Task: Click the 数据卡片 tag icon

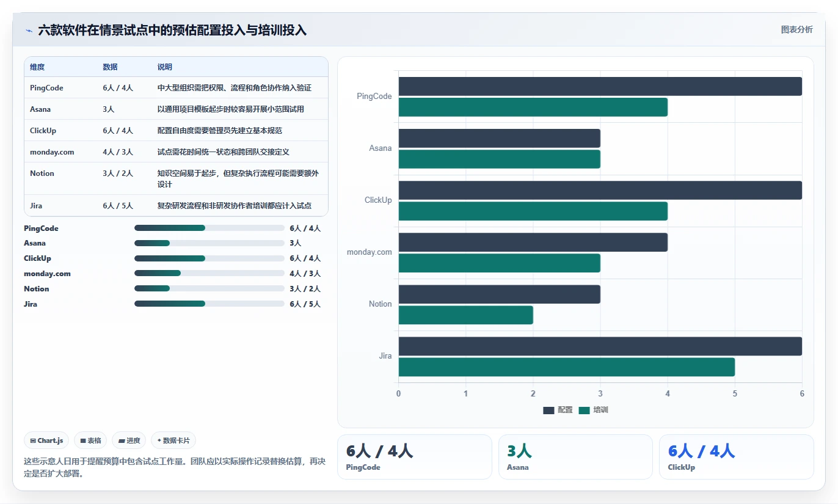Action: tap(159, 440)
